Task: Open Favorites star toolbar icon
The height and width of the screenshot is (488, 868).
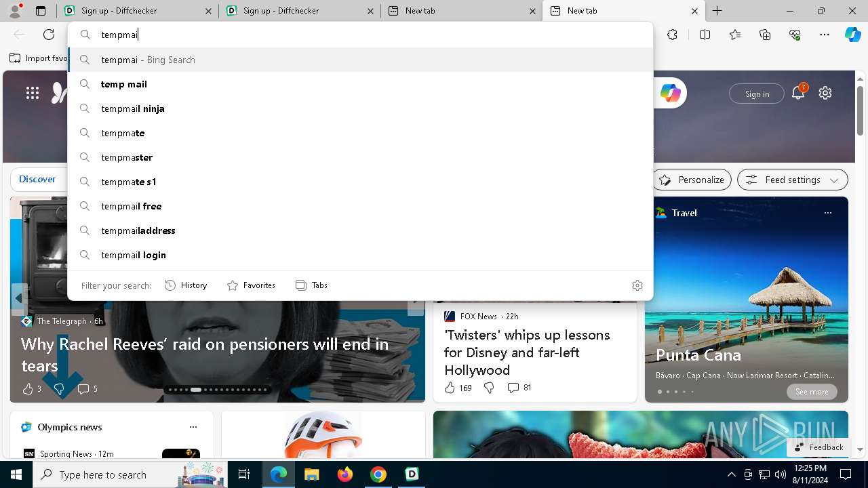Action: [735, 35]
